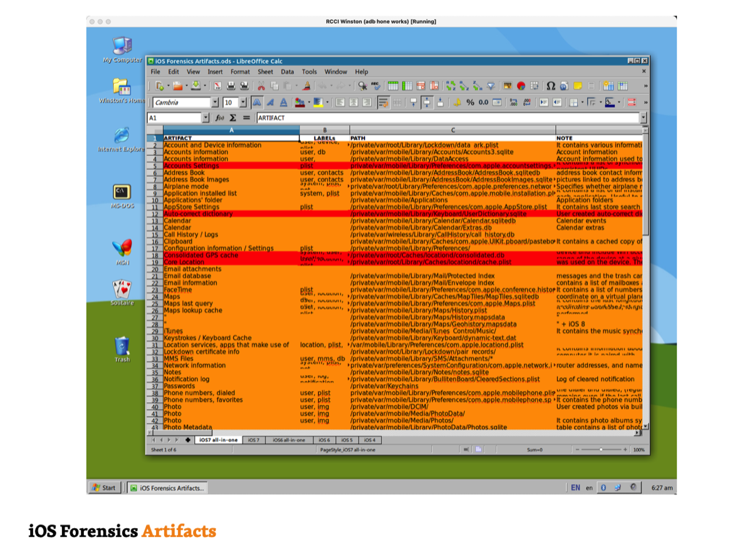
Task: Switch to the iOS6 all-in-one sheet tab
Action: coord(288,440)
